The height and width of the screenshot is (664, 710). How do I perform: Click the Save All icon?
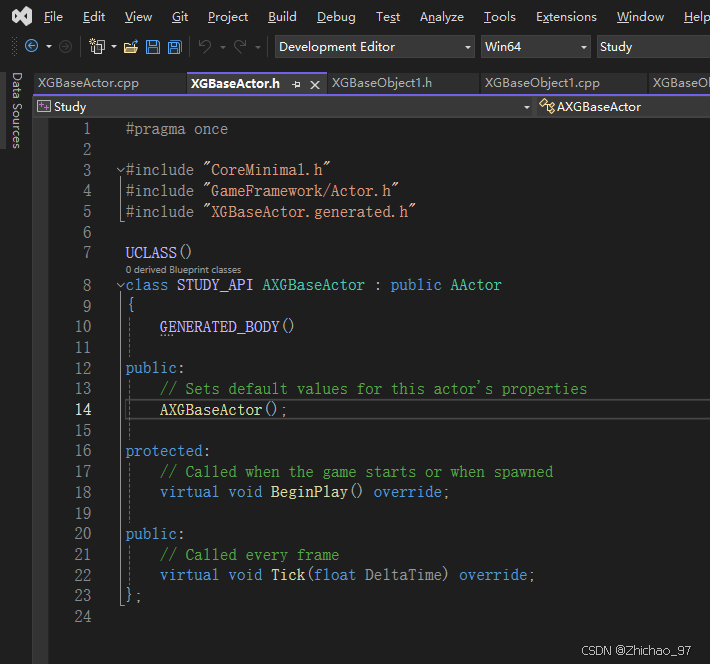click(174, 47)
